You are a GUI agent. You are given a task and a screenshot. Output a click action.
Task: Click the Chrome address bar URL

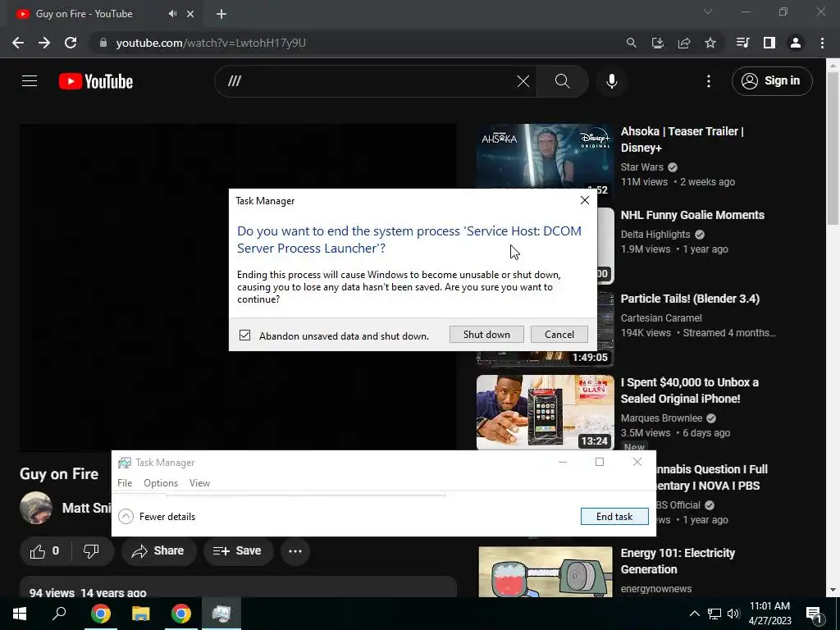coord(211,43)
